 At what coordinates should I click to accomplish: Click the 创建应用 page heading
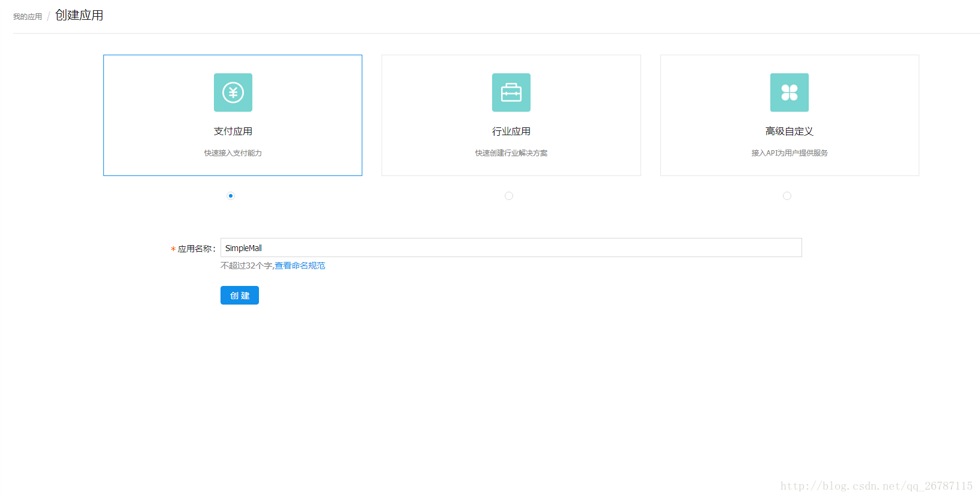(x=79, y=15)
